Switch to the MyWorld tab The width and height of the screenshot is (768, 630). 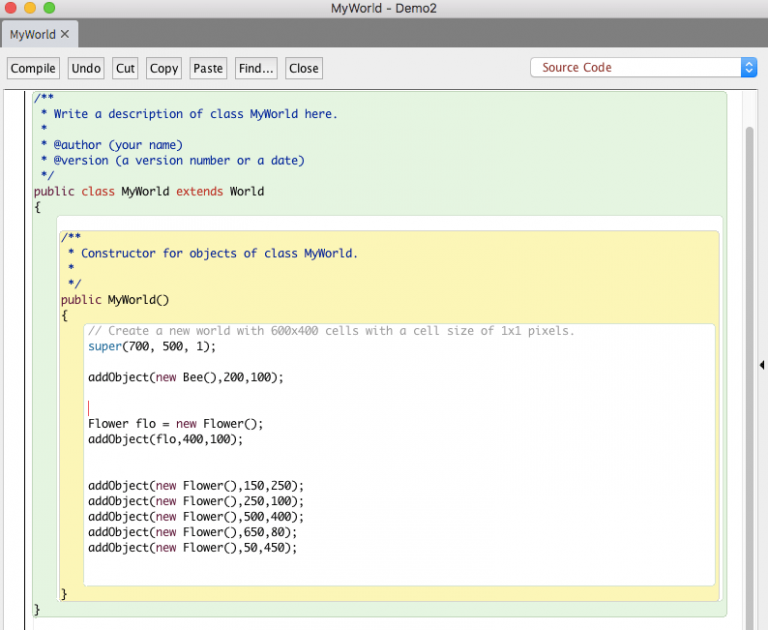pos(32,34)
